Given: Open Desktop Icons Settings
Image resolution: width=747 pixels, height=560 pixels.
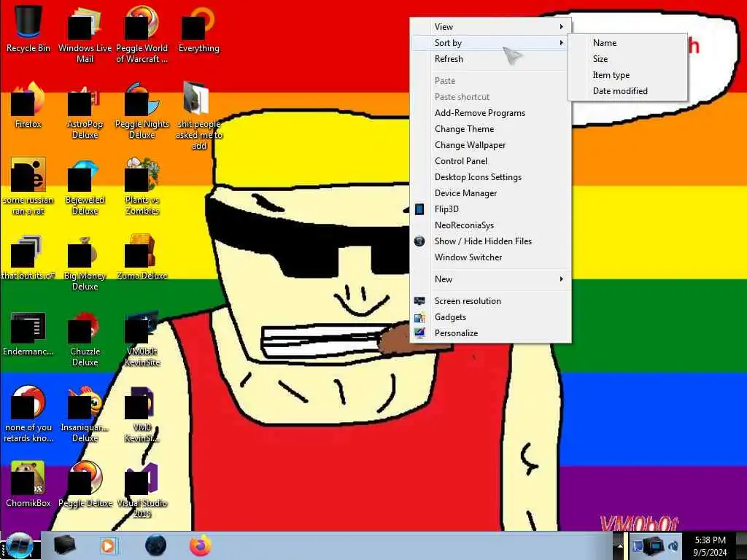Looking at the screenshot, I should [x=491, y=177].
